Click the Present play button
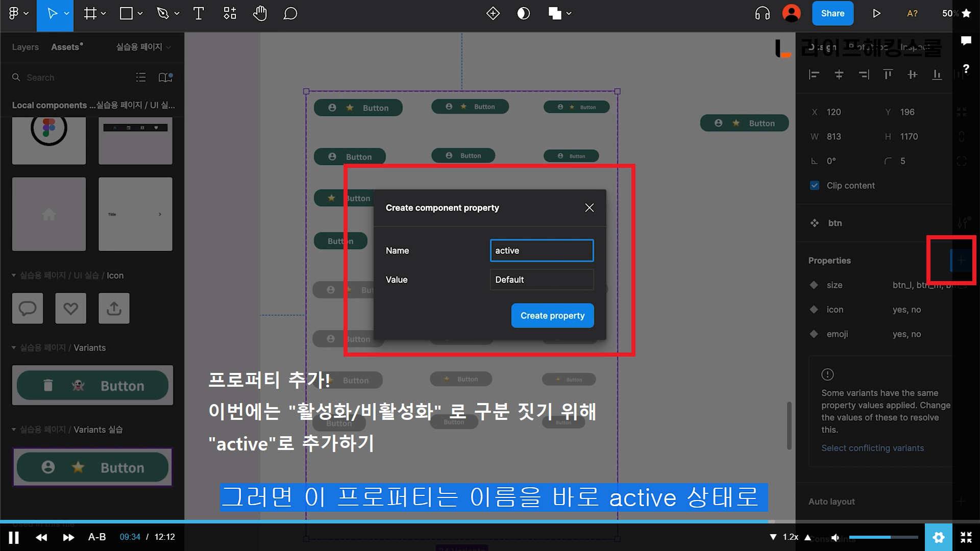 click(876, 14)
